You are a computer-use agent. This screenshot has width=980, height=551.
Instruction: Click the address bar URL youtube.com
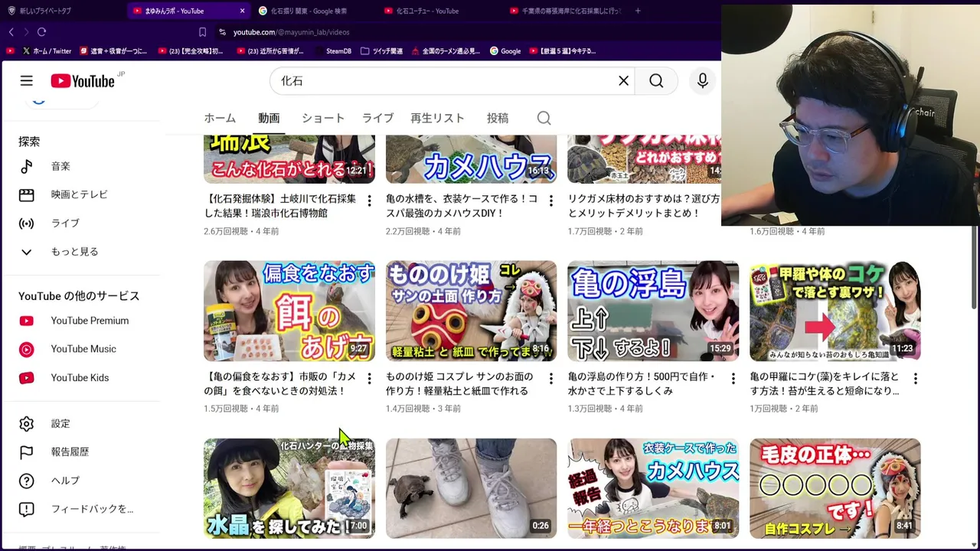(x=291, y=32)
